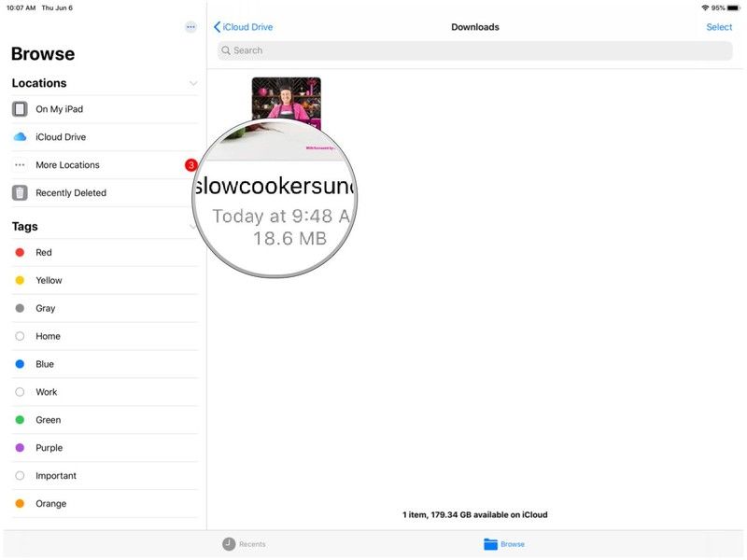Select the Red color tag
The image size is (747, 560).
point(44,252)
